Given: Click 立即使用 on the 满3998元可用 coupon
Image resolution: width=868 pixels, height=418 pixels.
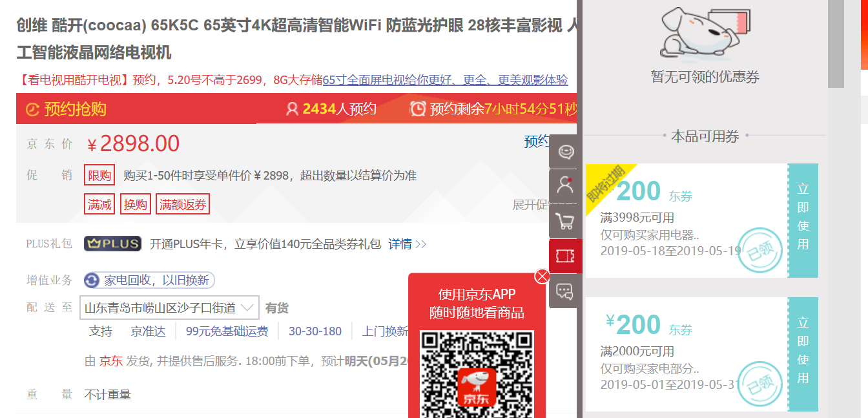Looking at the screenshot, I should [x=803, y=220].
